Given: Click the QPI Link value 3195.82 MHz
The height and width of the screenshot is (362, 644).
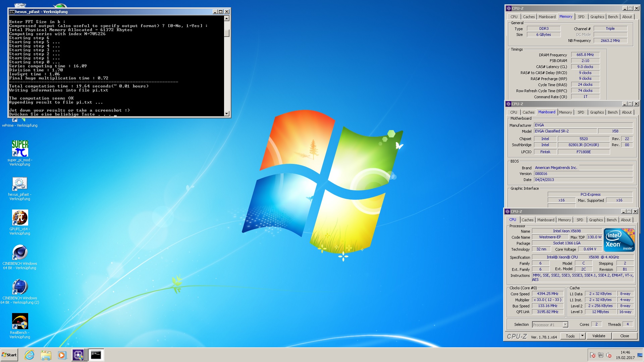Looking at the screenshot, I should (548, 312).
